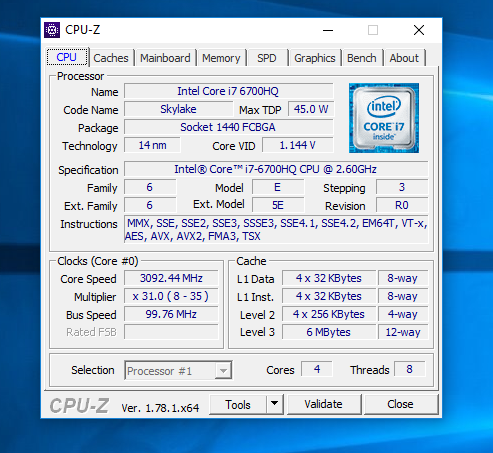
Task: Click the Package value Socket 1440 FCBGA
Action: [x=228, y=127]
